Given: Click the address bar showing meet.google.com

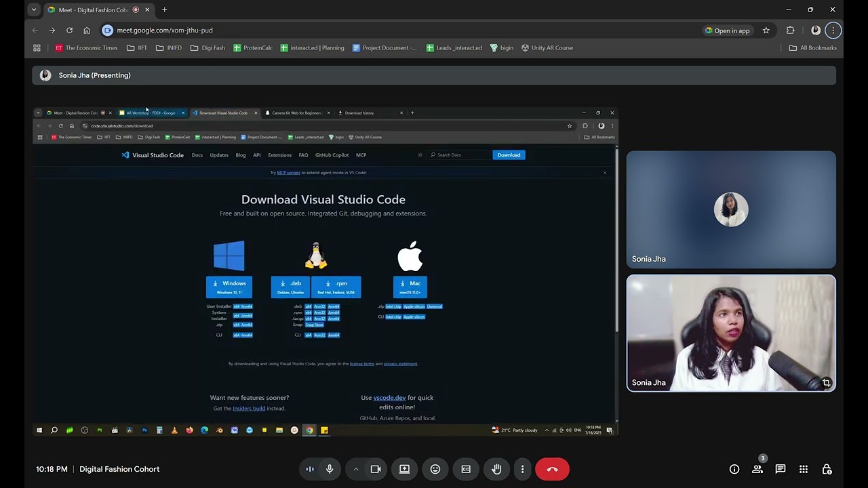Looking at the screenshot, I should click(400, 30).
